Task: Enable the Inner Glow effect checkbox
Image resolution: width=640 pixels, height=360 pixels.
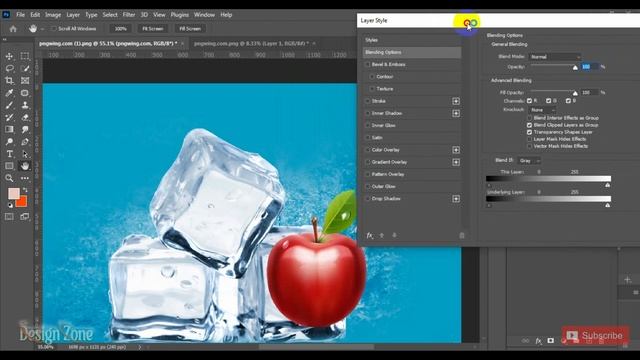Action: [367, 125]
